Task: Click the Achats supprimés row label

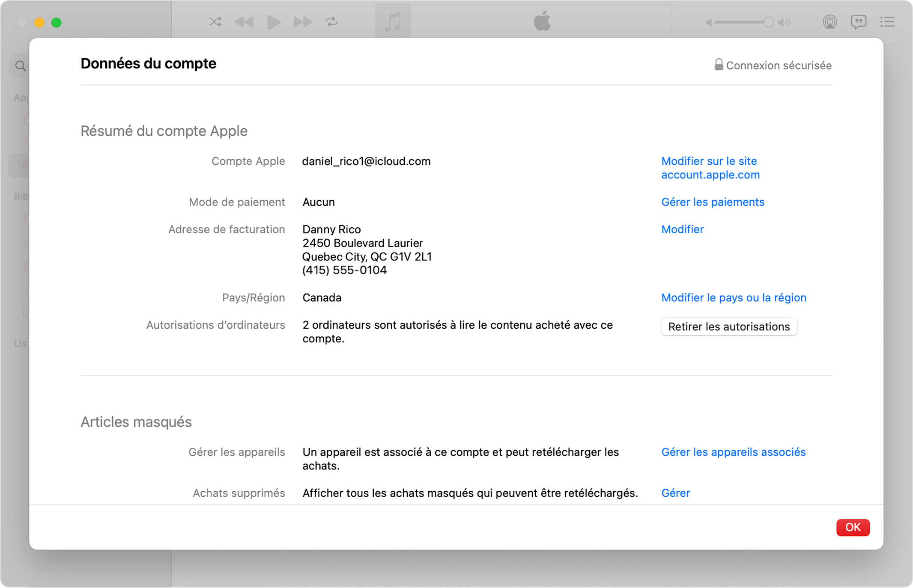Action: (x=239, y=493)
